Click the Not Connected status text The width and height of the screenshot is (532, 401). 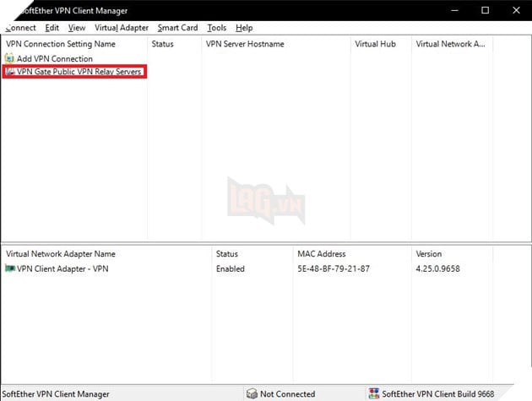pos(287,394)
